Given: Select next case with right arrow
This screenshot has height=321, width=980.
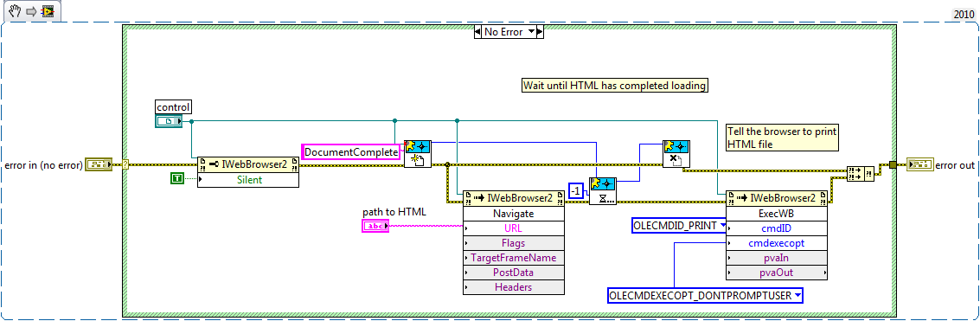Looking at the screenshot, I should 540,32.
